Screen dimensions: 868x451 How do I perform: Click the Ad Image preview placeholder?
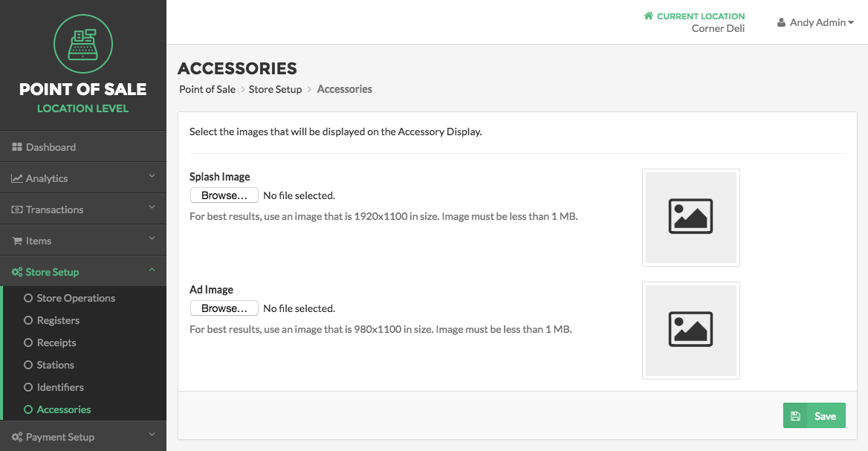[691, 331]
